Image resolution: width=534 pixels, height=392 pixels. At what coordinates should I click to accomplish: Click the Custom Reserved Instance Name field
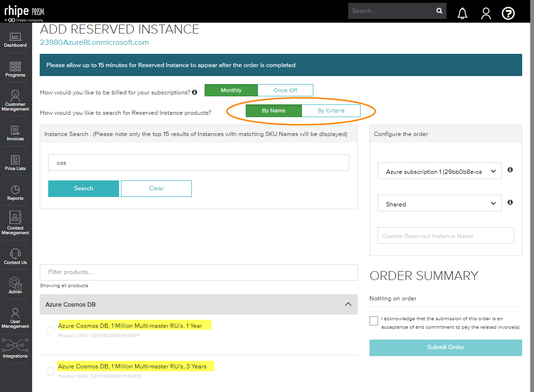pyautogui.click(x=445, y=235)
